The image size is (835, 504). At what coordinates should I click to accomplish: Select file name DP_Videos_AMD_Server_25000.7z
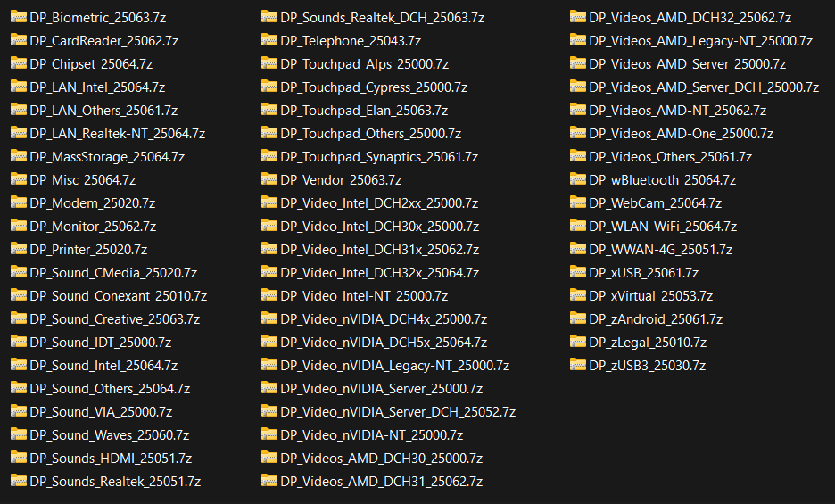pos(688,64)
